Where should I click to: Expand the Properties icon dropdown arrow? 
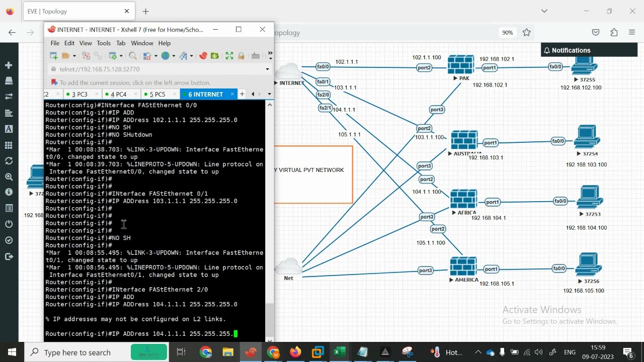point(121,56)
